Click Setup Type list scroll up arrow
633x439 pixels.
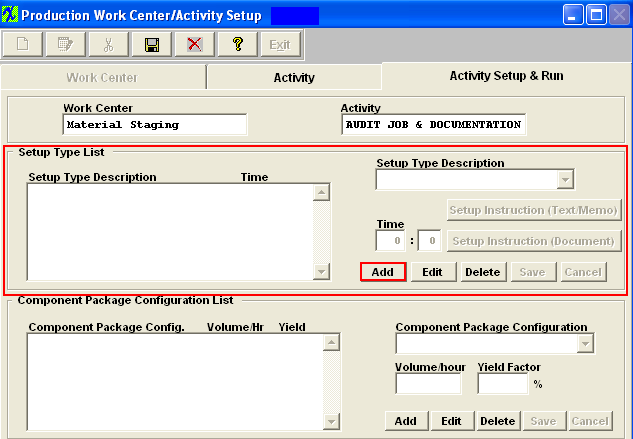click(x=321, y=192)
